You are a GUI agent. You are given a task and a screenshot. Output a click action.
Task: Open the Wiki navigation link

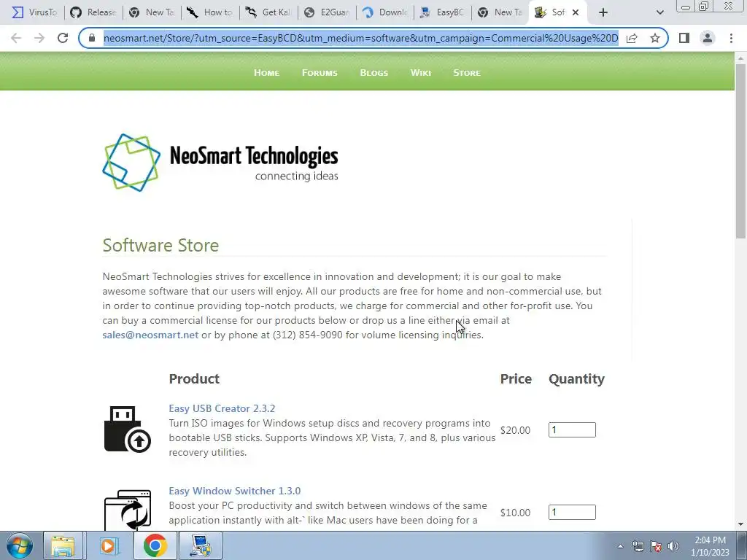point(421,73)
